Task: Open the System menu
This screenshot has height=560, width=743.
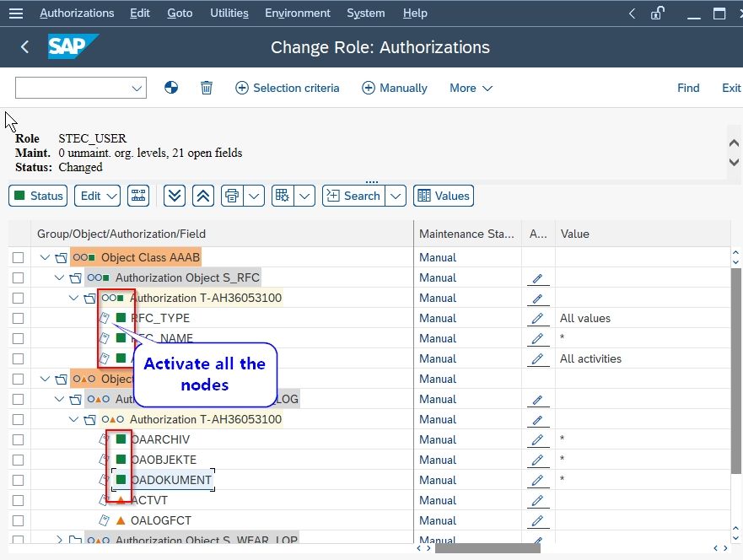Action: pyautogui.click(x=366, y=13)
